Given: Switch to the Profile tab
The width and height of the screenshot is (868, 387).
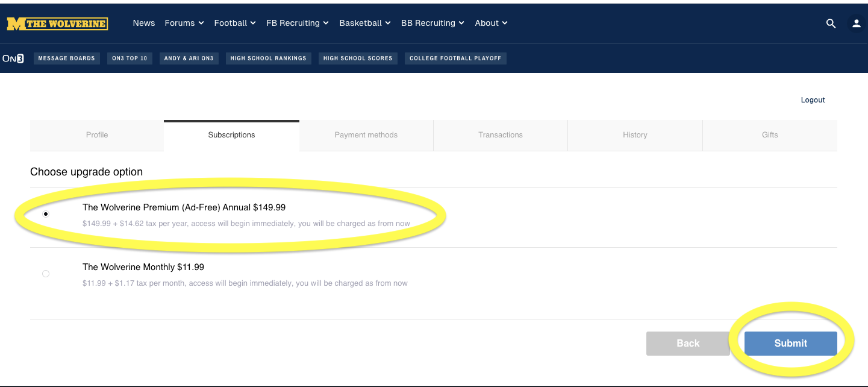Looking at the screenshot, I should (x=97, y=135).
